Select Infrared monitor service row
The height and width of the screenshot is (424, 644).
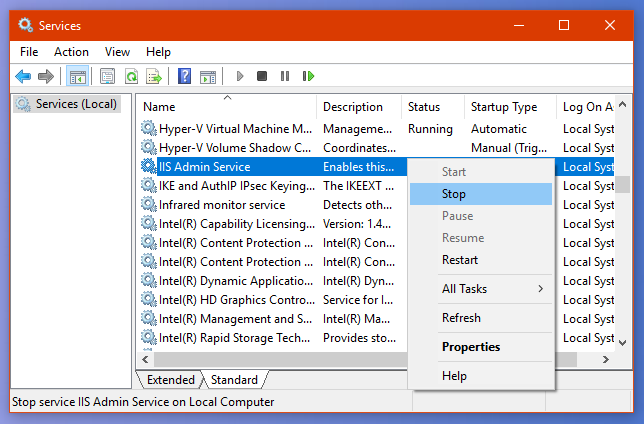273,205
